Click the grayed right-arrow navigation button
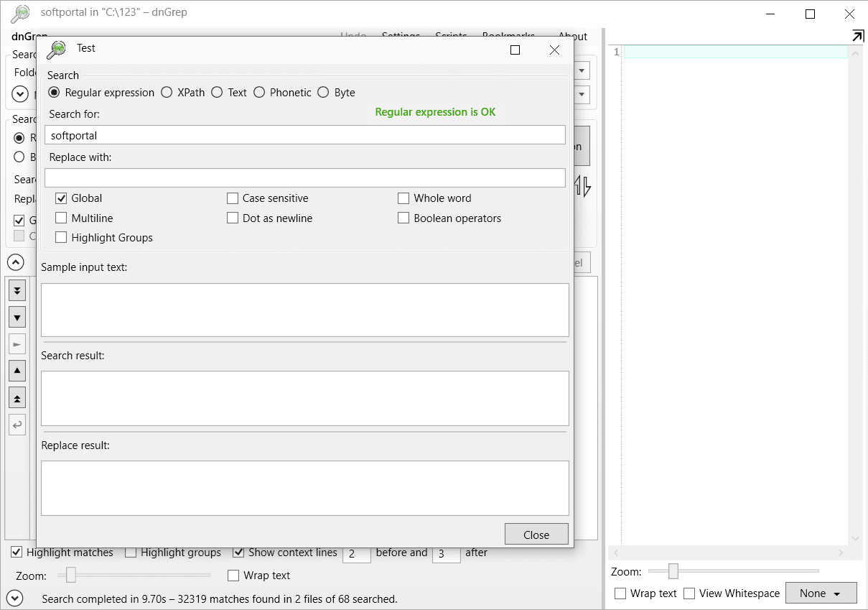868x610 pixels. click(x=17, y=344)
